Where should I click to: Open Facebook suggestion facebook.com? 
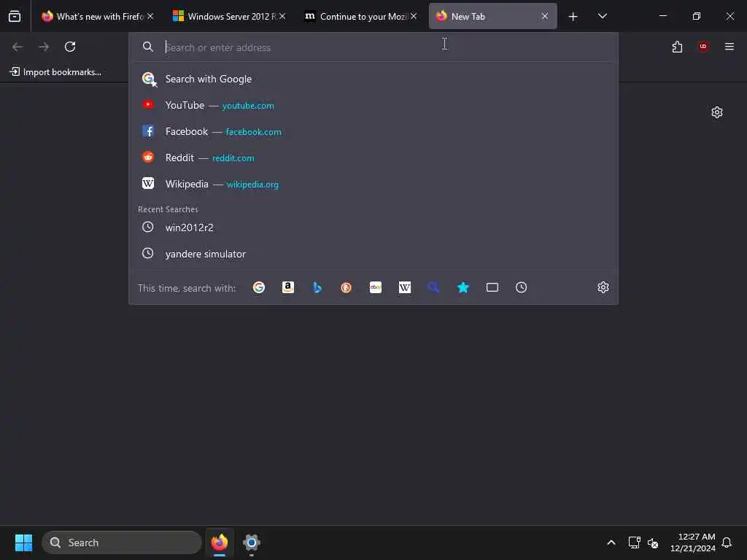coord(373,131)
